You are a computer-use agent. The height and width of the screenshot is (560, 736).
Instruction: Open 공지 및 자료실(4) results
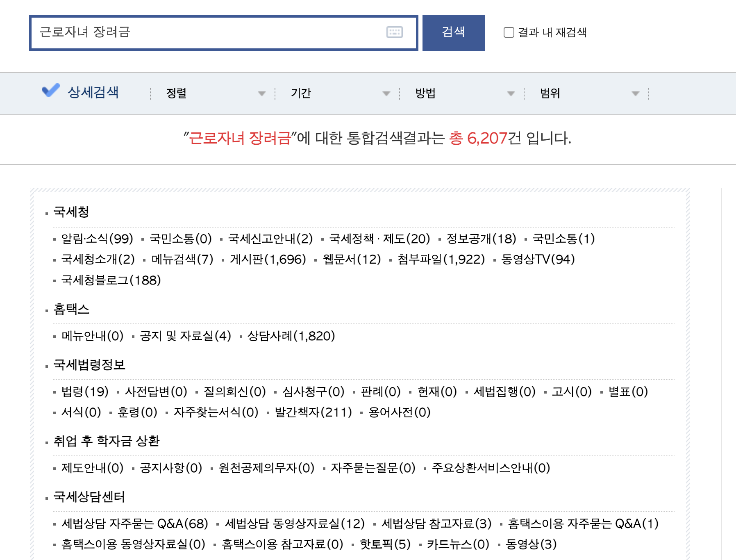point(185,336)
